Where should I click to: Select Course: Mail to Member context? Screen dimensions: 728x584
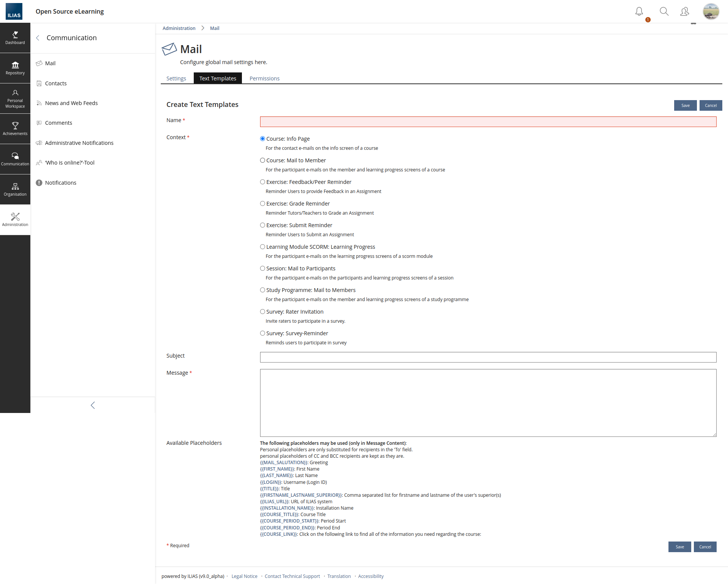pos(262,160)
